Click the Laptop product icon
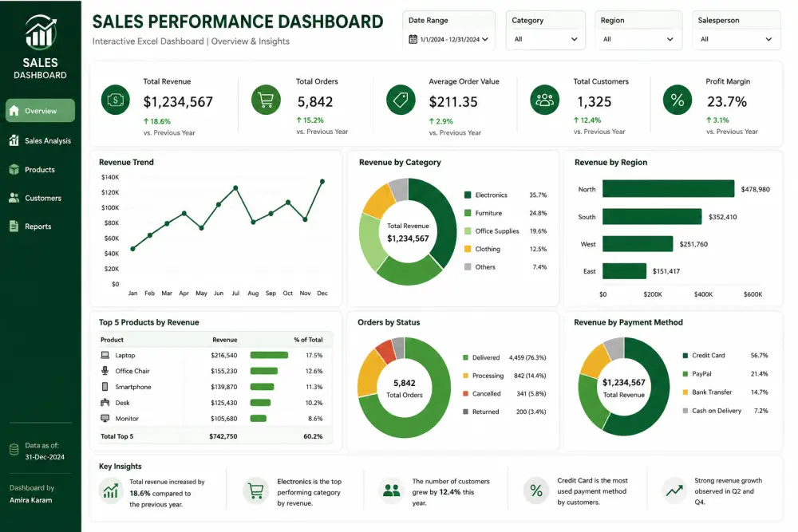798x532 pixels. (105, 355)
